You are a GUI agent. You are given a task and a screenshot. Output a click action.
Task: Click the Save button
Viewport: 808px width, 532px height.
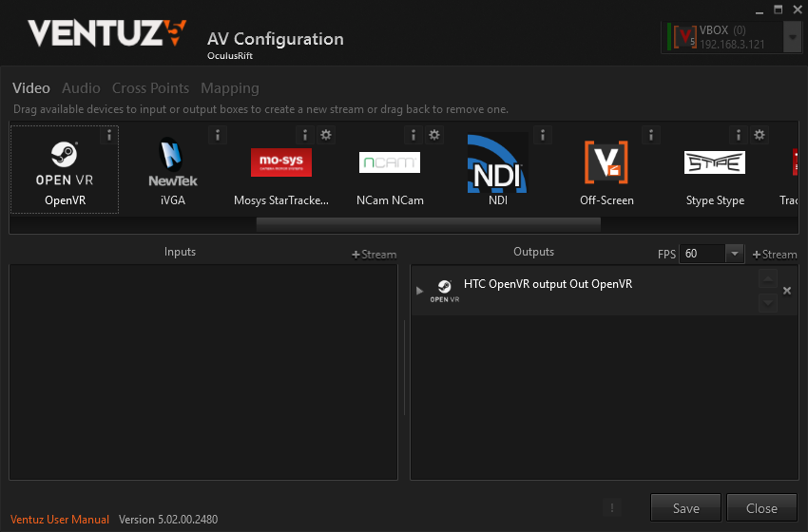[x=685, y=508]
